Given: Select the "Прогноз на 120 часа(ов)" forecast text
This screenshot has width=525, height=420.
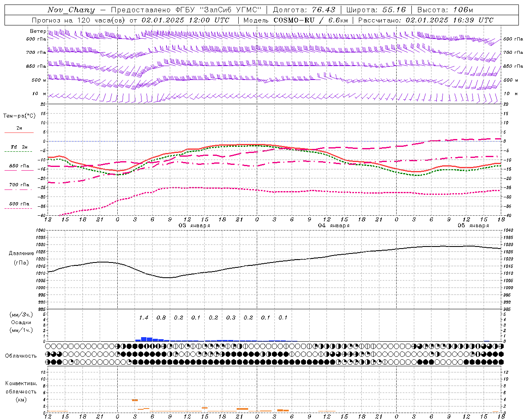Looking at the screenshot, I should (x=79, y=20).
